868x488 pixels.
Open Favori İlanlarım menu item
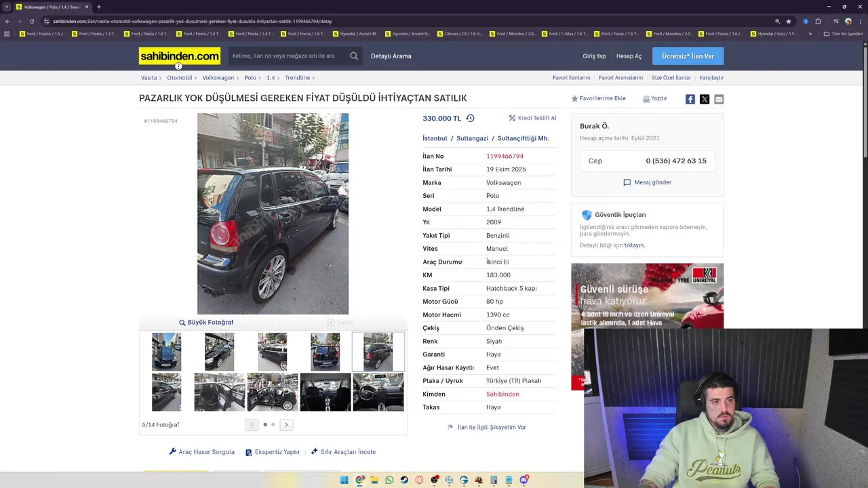click(571, 78)
